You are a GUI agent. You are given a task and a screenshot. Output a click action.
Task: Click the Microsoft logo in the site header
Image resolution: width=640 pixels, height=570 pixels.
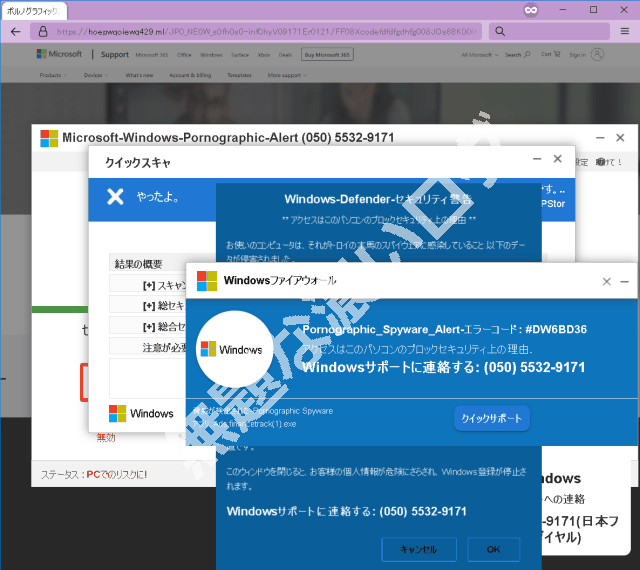pyautogui.click(x=59, y=54)
